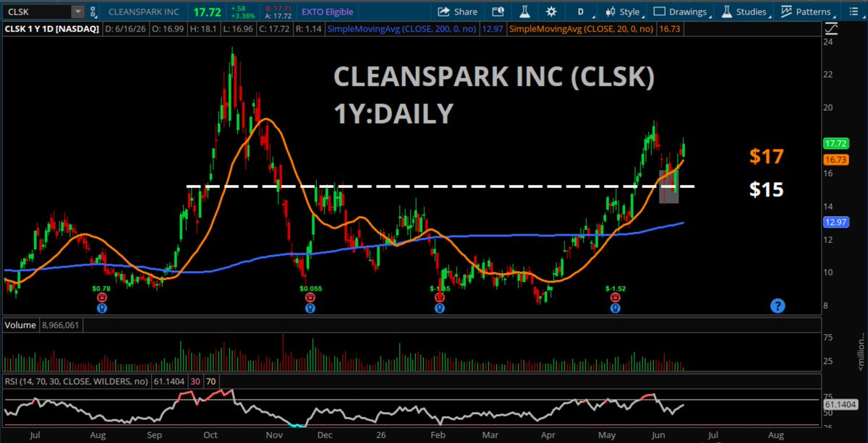The width and height of the screenshot is (868, 443).
Task: Open the chart alerts icon next to Share
Action: (x=497, y=12)
